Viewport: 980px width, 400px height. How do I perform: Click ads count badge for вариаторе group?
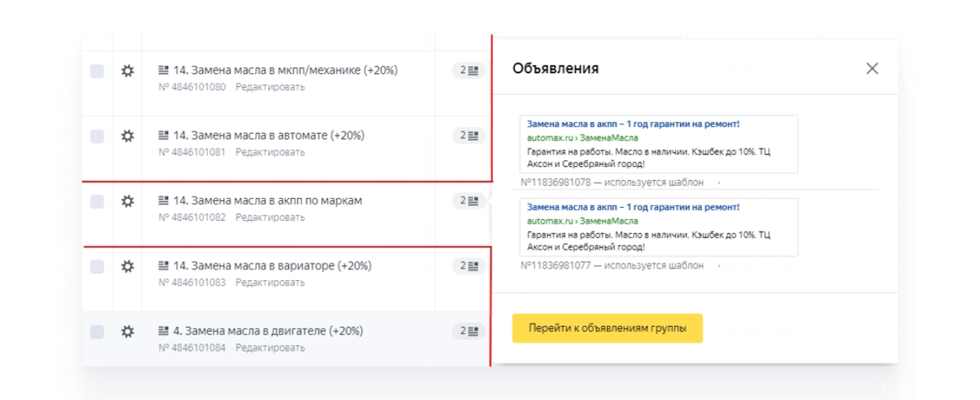[x=469, y=266]
